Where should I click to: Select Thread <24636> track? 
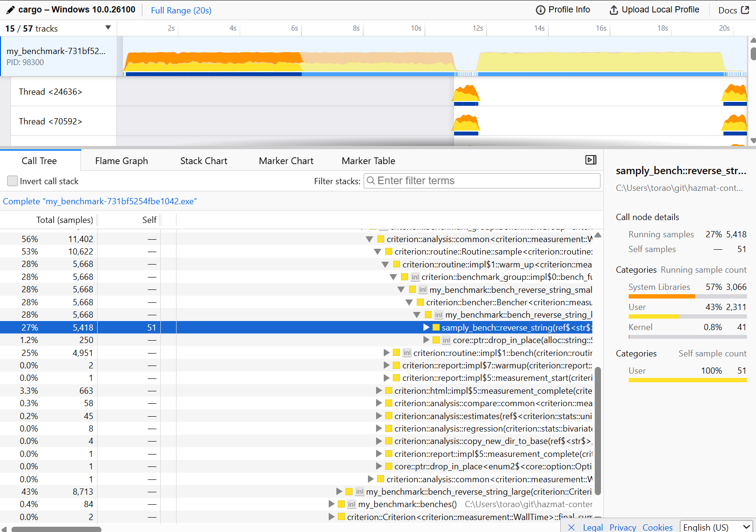pyautogui.click(x=50, y=92)
